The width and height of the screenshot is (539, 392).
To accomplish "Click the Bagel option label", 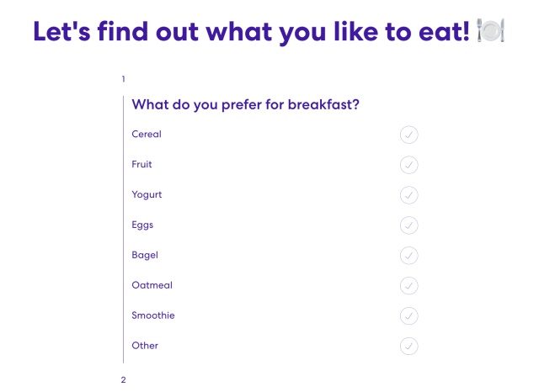I will pos(145,255).
